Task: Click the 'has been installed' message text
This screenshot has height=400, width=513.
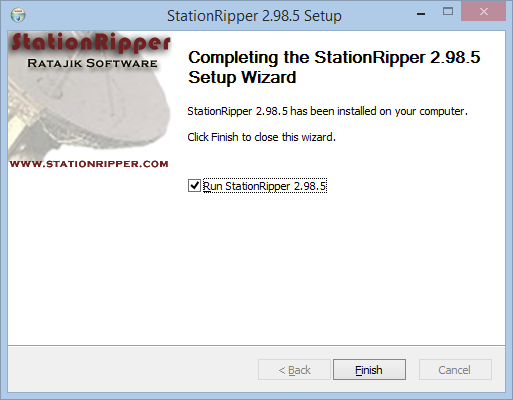Action: pos(327,111)
